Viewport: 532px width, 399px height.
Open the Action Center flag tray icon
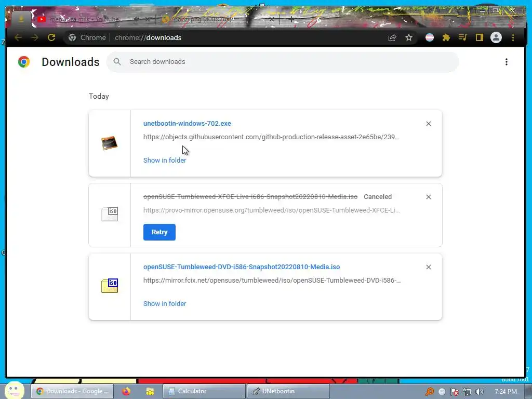454,392
